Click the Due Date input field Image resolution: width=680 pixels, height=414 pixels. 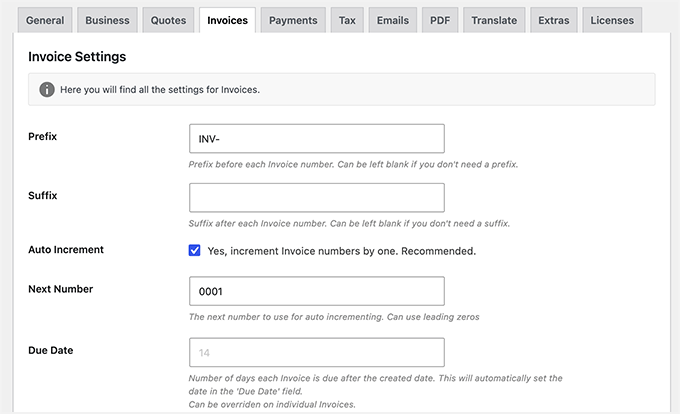pyautogui.click(x=317, y=352)
